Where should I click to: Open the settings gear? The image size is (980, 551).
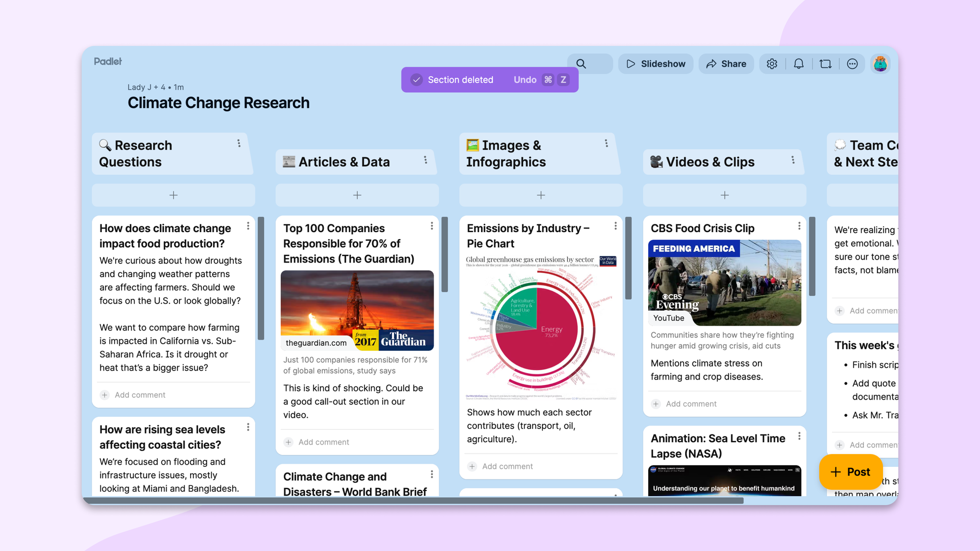point(772,64)
